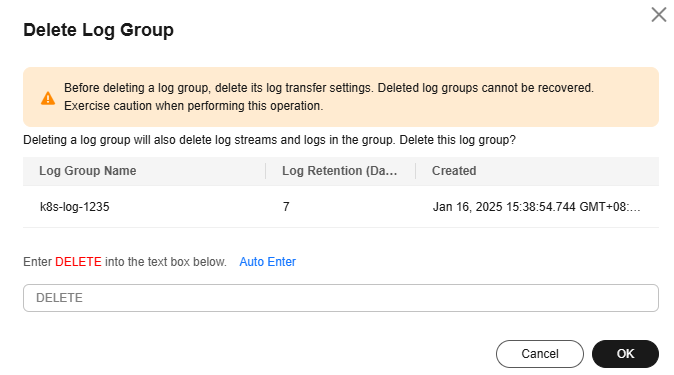Click the k8s-log-1235 log group name
Screen dimensions: 674x375
coord(75,207)
